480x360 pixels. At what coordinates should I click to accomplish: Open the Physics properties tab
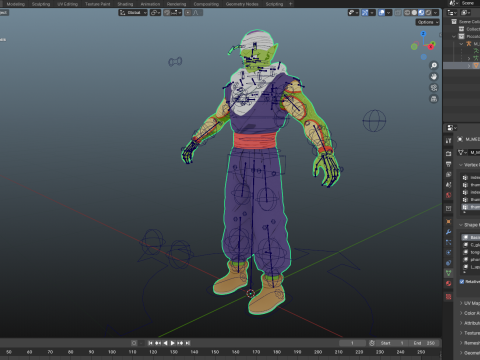tap(448, 253)
